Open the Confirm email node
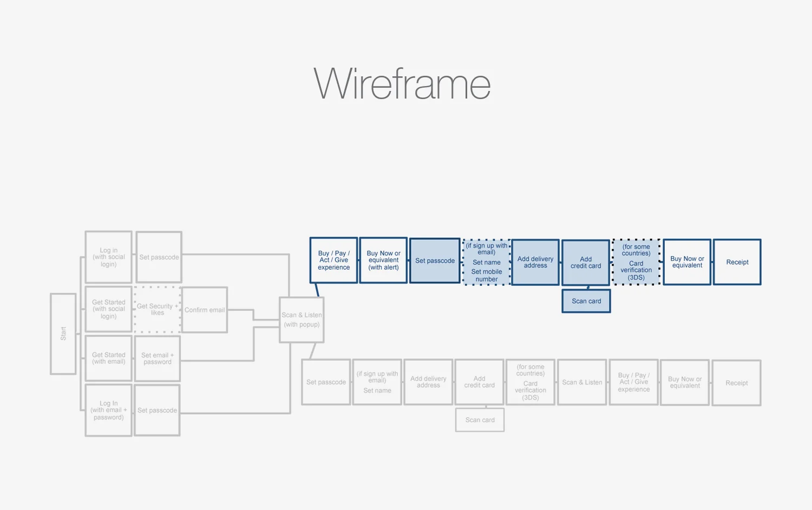812x510 pixels. point(204,310)
